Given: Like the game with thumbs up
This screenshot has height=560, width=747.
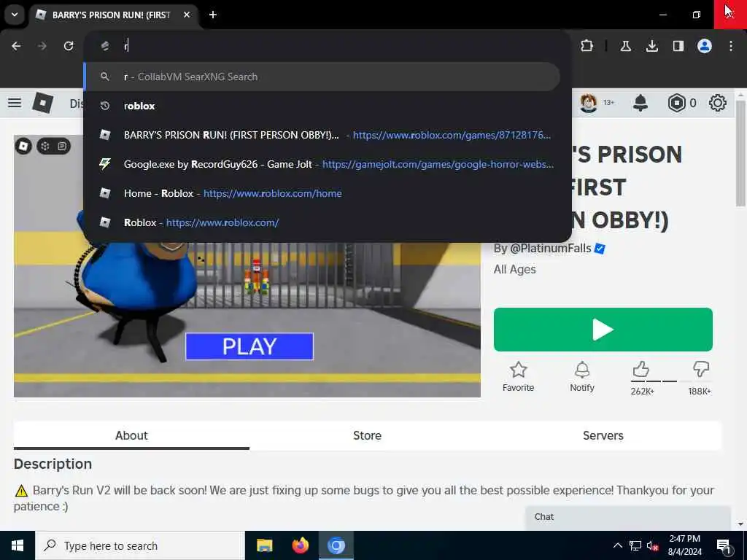Looking at the screenshot, I should pos(641,370).
